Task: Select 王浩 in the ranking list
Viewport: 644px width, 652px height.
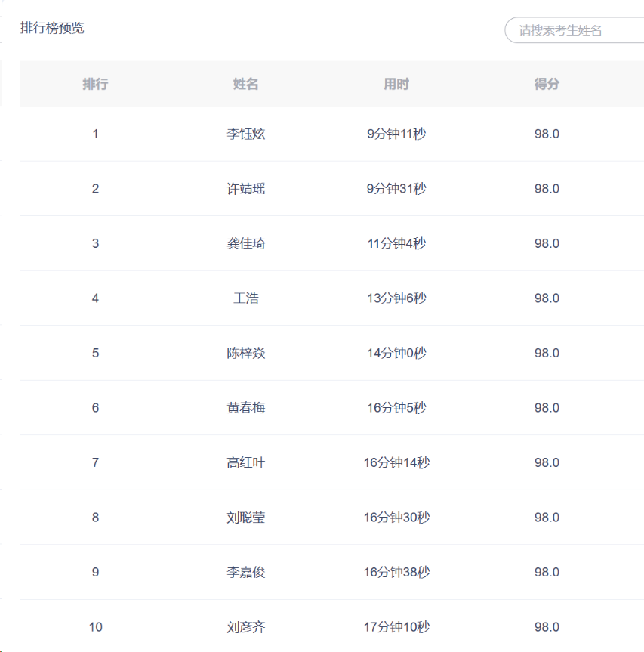Action: tap(246, 298)
